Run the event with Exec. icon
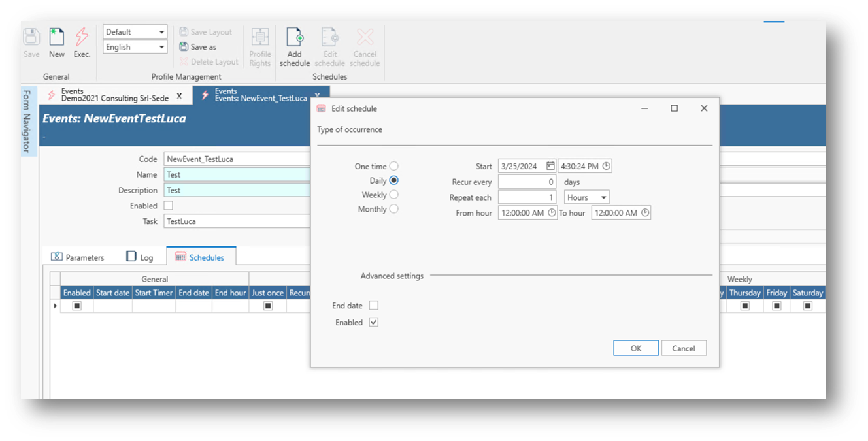This screenshot has width=868, height=441. (82, 38)
